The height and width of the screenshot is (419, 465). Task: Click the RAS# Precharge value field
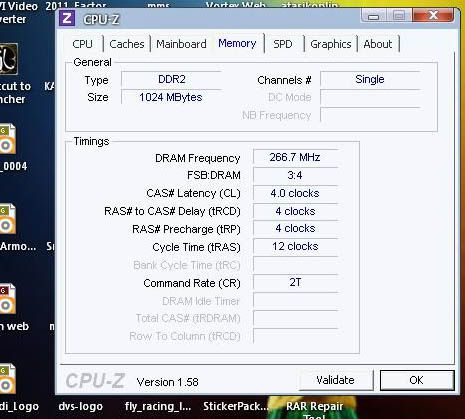click(295, 228)
